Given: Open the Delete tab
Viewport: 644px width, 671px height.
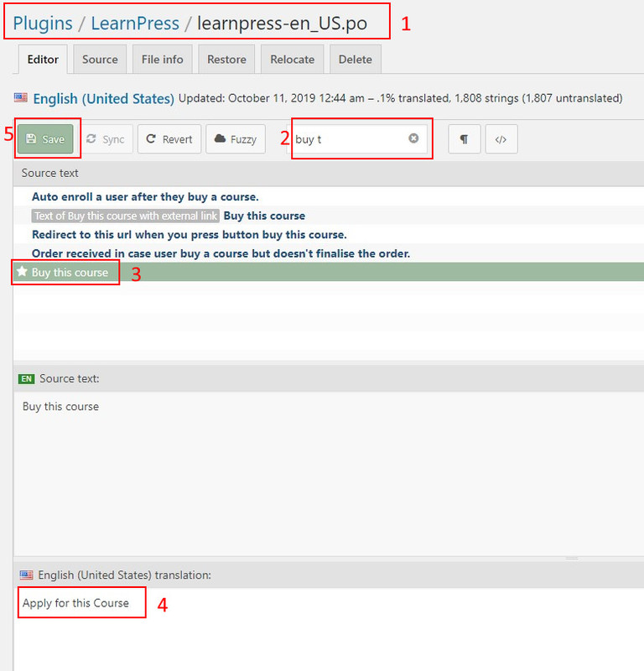Looking at the screenshot, I should pos(356,60).
